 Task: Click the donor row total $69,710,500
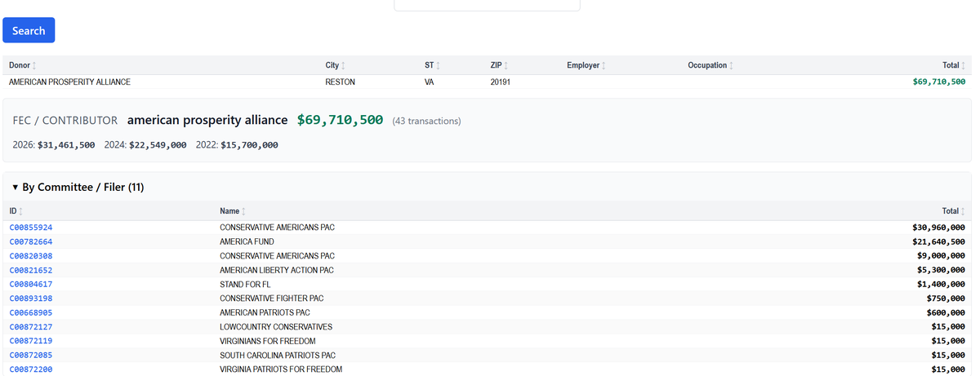pyautogui.click(x=939, y=82)
